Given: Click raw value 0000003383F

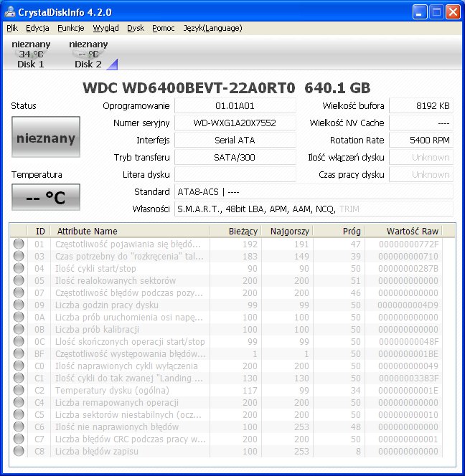Looking at the screenshot, I should point(408,378).
